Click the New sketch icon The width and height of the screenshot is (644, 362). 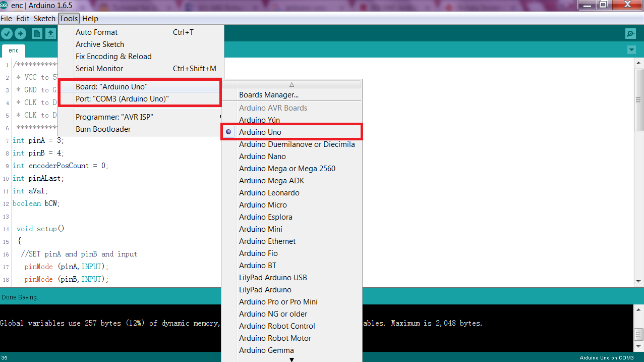pos(37,33)
